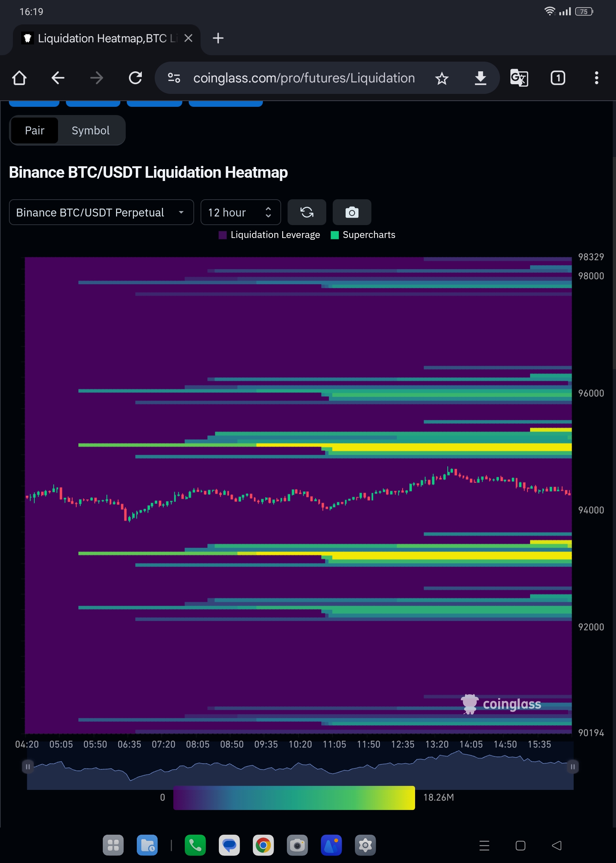
Task: Go back to the previous page
Action: point(58,78)
